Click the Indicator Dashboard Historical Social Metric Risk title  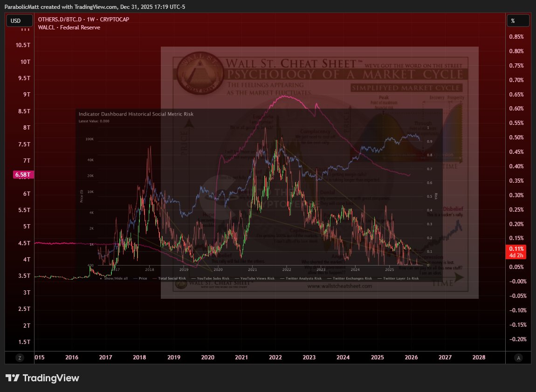tap(136, 114)
